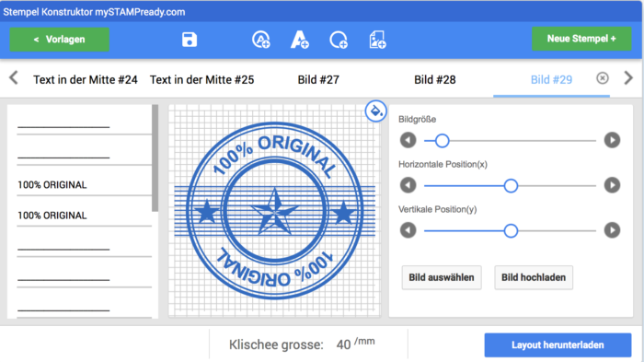This screenshot has height=362, width=644.
Task: Open the Bild #27 tab
Action: (x=318, y=80)
